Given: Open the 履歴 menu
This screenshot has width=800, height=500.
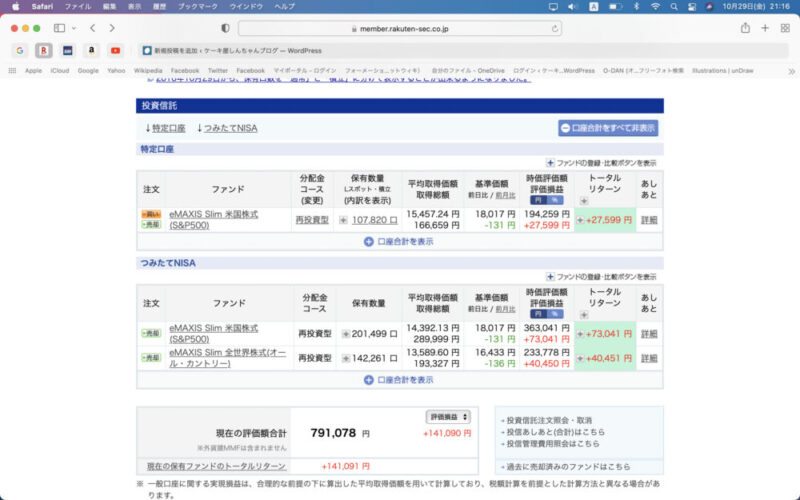Looking at the screenshot, I should [159, 7].
